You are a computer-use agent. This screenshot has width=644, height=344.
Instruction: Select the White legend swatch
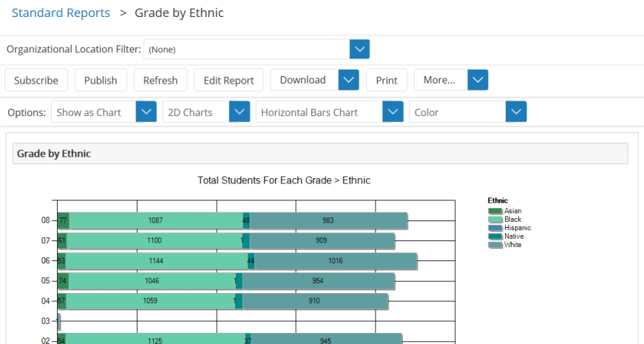495,245
